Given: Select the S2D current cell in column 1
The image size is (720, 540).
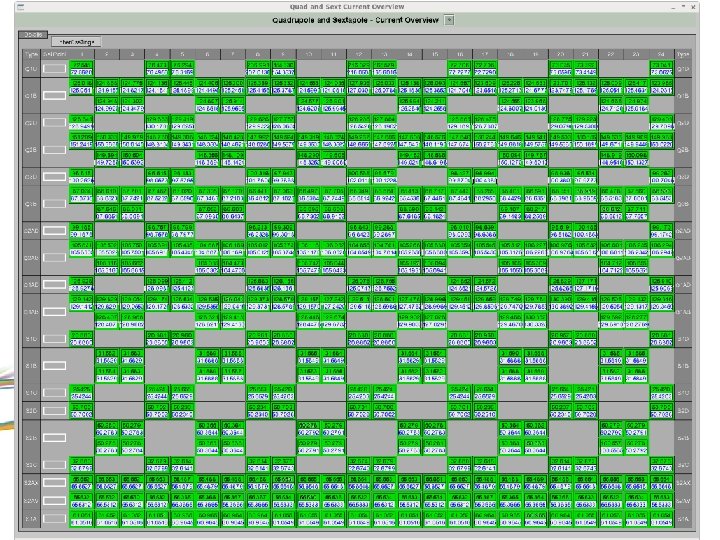Looking at the screenshot, I should click(81, 411).
